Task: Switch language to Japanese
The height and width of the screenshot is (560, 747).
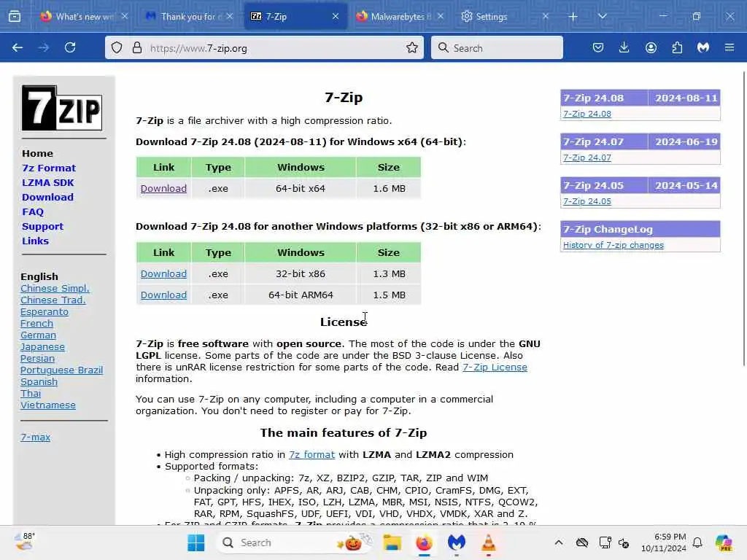Action: coord(42,347)
